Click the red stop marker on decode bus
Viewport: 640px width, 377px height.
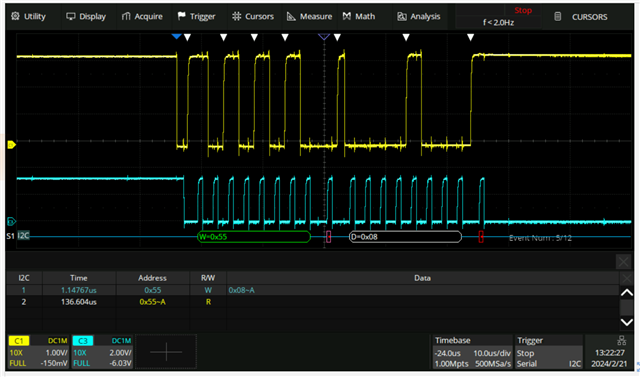click(481, 237)
